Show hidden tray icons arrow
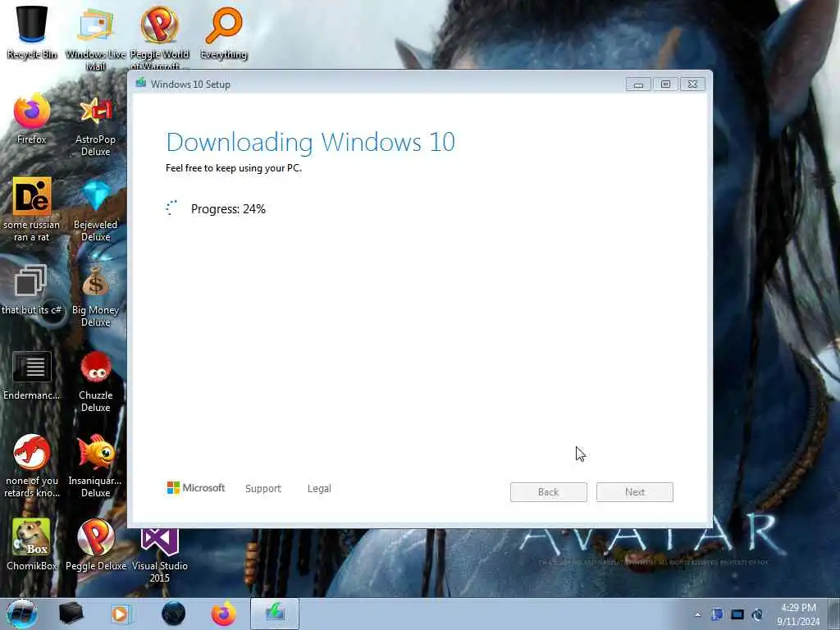 [697, 614]
